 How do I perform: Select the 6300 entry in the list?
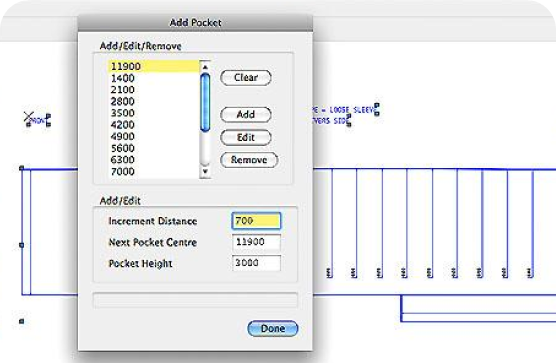(x=154, y=160)
